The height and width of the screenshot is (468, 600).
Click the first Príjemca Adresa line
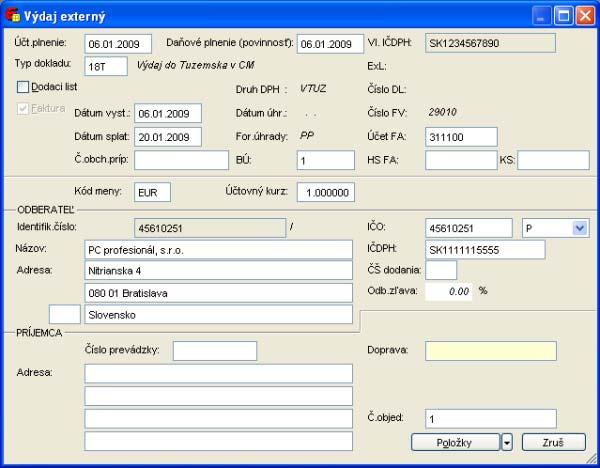[218, 374]
